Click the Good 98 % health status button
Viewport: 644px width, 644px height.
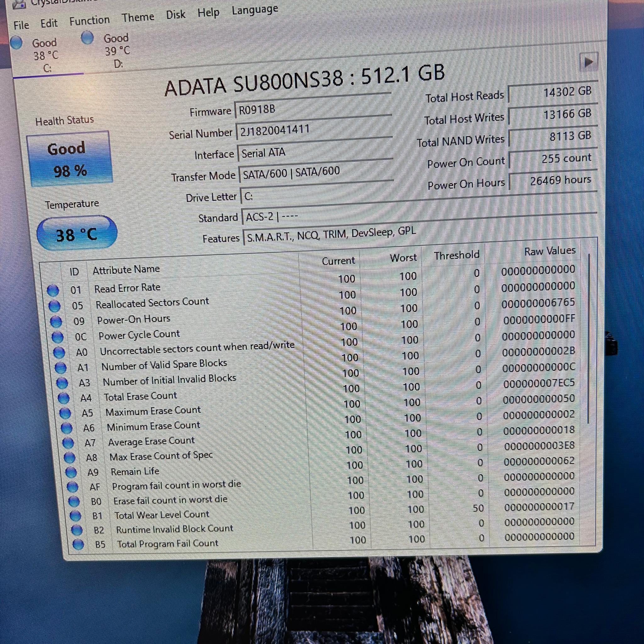70,159
